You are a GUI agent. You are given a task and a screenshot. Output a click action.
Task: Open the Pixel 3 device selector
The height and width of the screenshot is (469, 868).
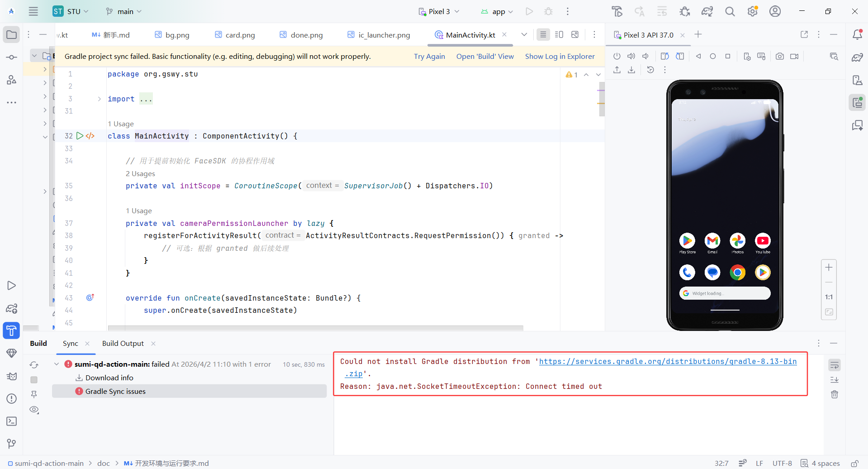[x=439, y=11]
